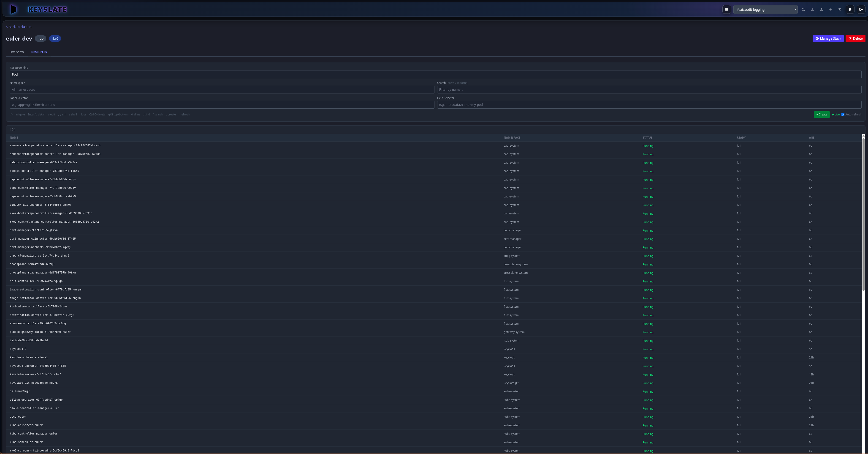Sort by the AGE column header
Viewport: 868px width, 454px height.
811,138
